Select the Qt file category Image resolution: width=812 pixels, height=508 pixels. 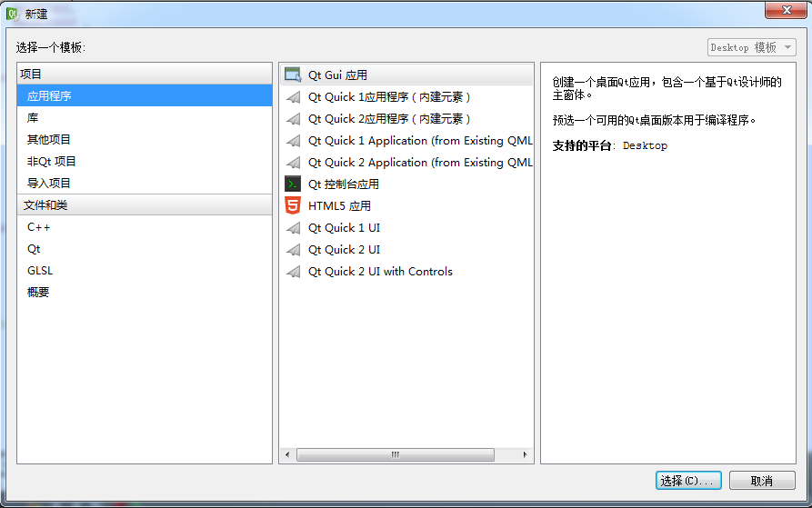[x=145, y=249]
